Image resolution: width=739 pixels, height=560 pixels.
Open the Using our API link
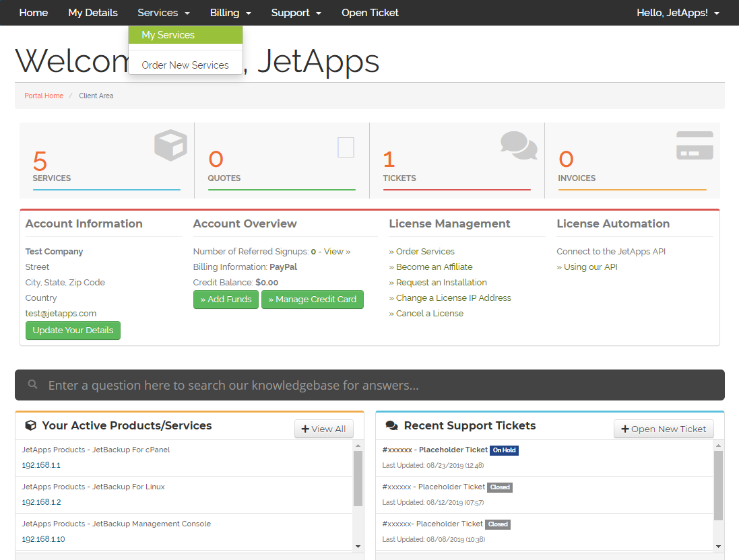pyautogui.click(x=587, y=267)
